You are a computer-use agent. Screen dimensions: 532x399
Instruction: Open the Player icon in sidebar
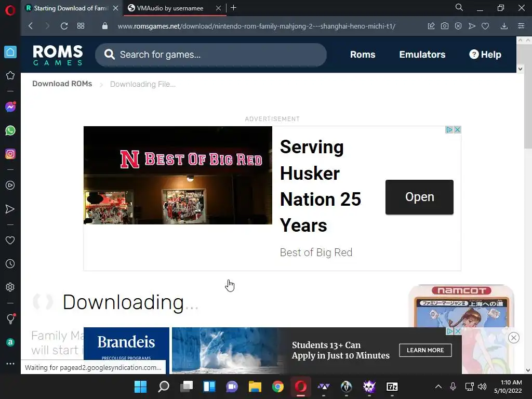click(x=10, y=185)
